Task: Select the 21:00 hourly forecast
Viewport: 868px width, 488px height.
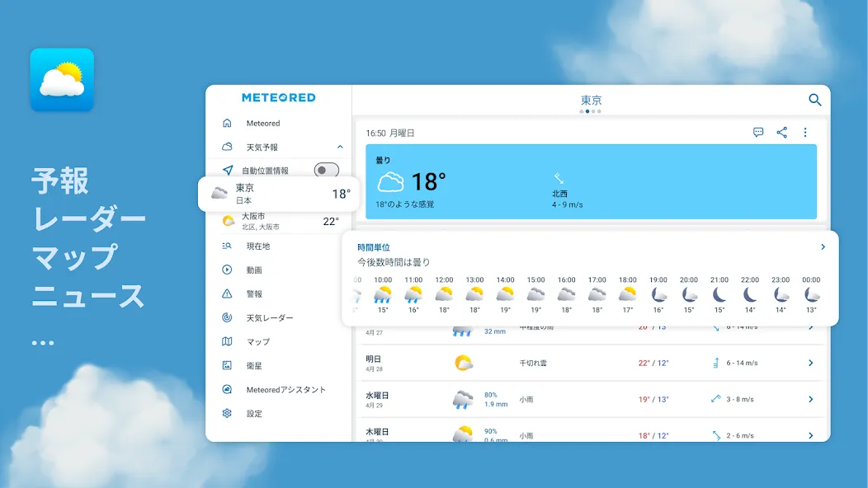Action: click(x=719, y=296)
